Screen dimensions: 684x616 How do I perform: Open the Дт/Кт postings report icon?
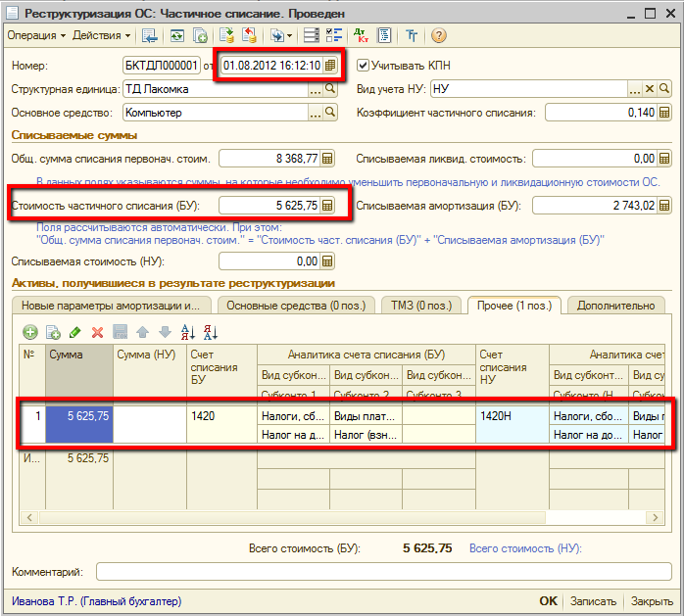[x=361, y=35]
